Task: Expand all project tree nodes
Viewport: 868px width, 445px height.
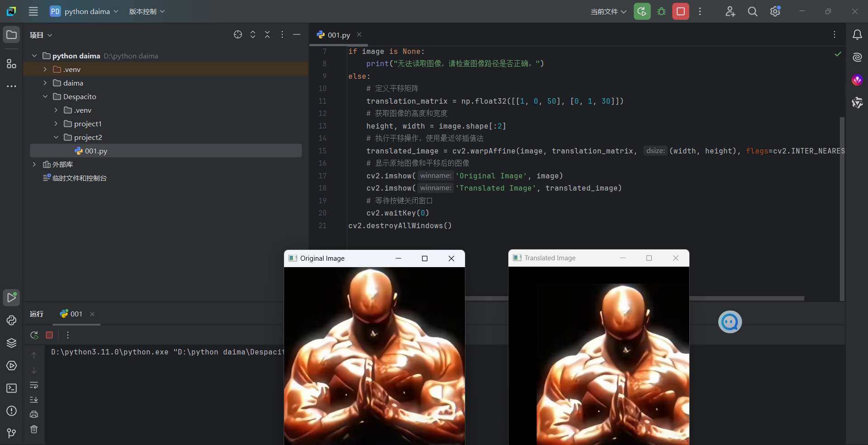Action: tap(253, 34)
